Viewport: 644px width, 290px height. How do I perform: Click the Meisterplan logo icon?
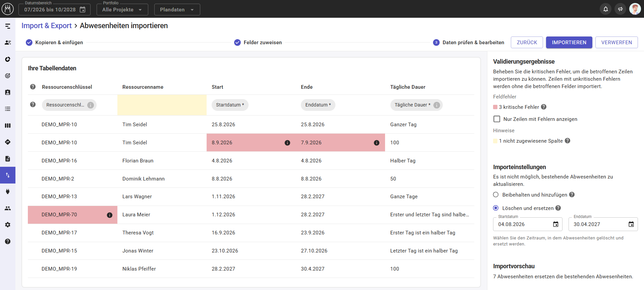8,9
